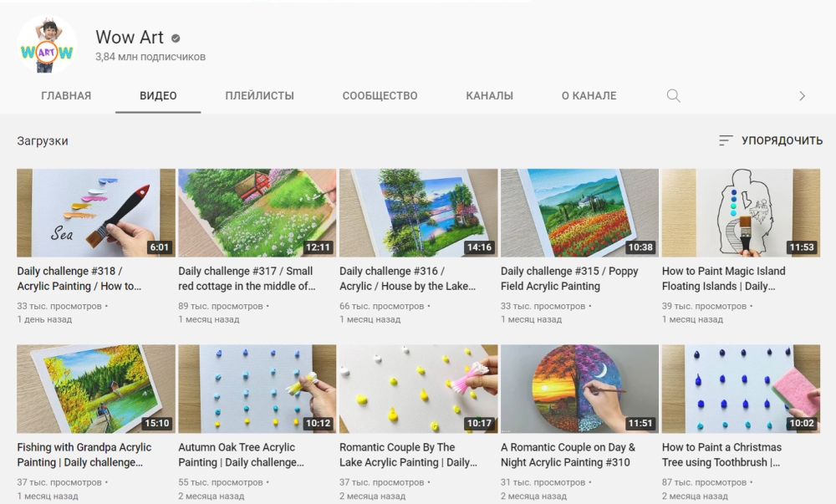Image resolution: width=836 pixels, height=504 pixels.
Task: Click title 'Romantic Couple By The Lake Acrylic Painting'
Action: 409,455
